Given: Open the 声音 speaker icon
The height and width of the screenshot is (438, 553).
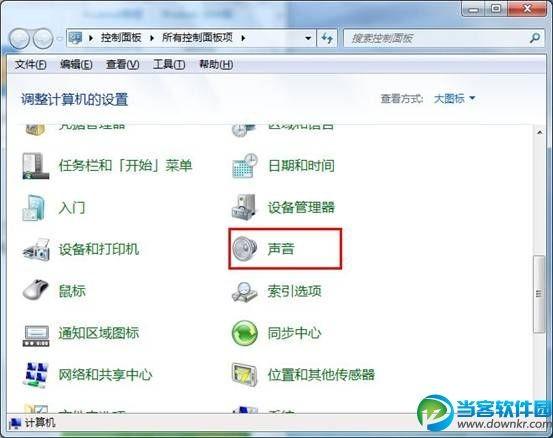Looking at the screenshot, I should [244, 249].
